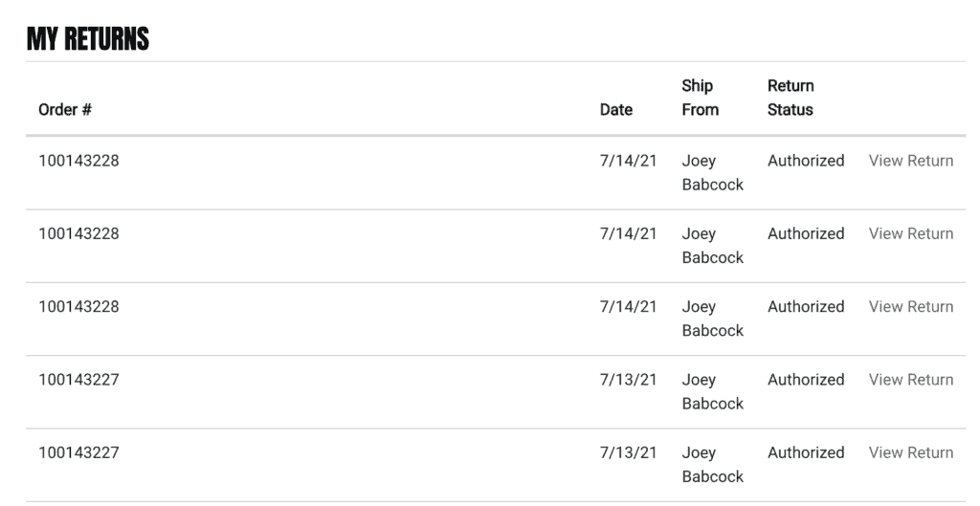Screen dimensions: 980x506
Task: Select first order number 100143227
Action: coord(78,380)
